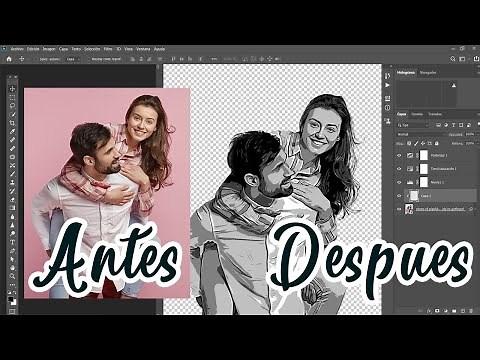Hide the Niveles 1 layer
The height and width of the screenshot is (360, 480).
(399, 182)
